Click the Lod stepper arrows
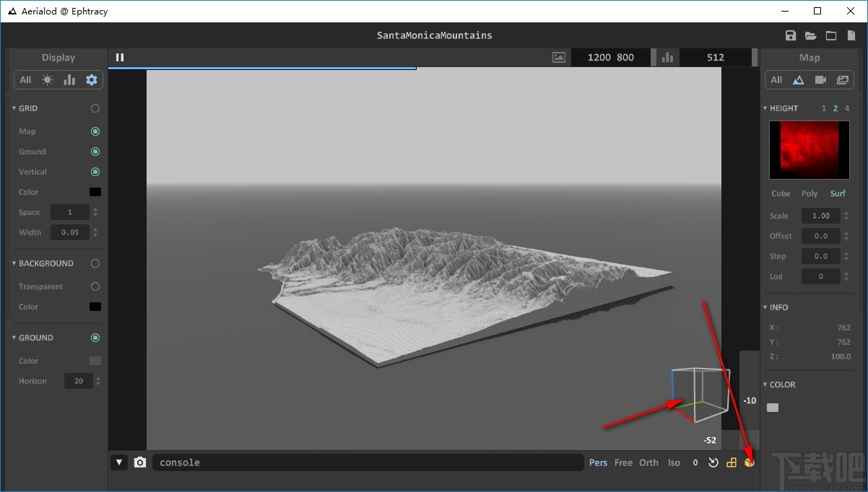This screenshot has width=868, height=492. tap(846, 276)
